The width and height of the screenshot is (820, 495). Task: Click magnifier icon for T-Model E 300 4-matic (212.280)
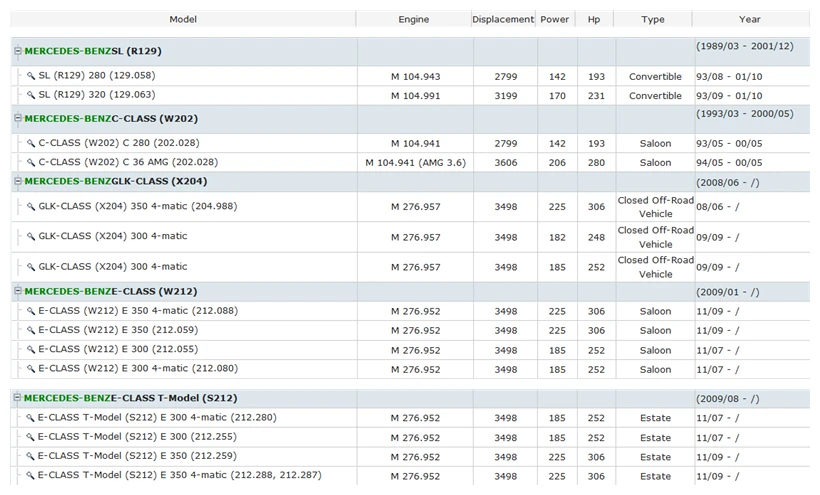[x=30, y=418]
